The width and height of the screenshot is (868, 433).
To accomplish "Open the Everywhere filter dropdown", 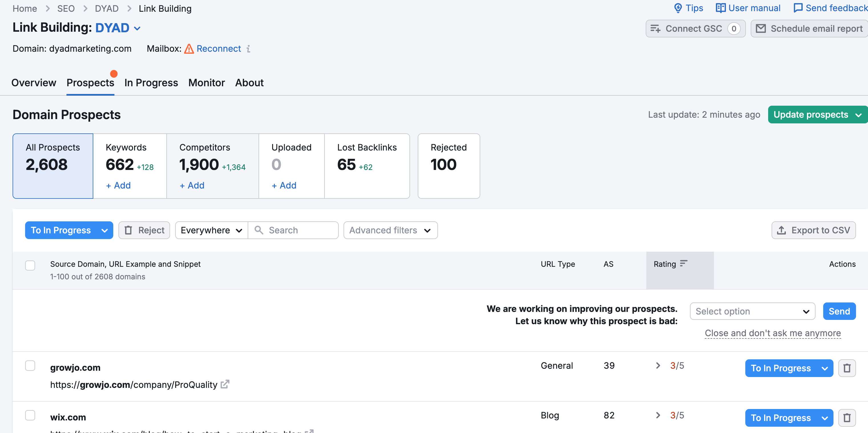I will (x=211, y=230).
